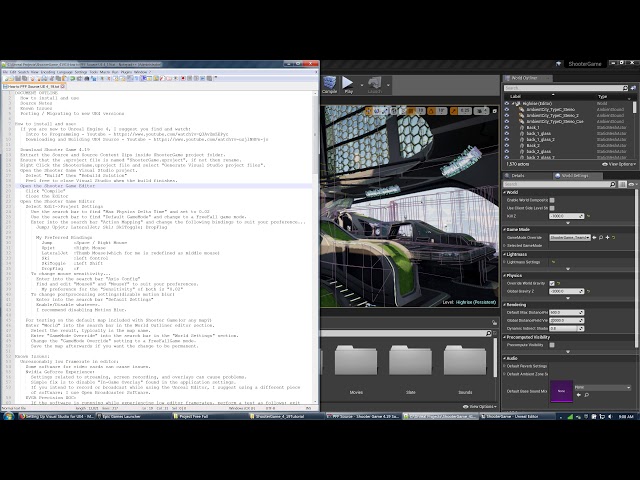Open the Encoding menu in Notepad++

click(47, 72)
